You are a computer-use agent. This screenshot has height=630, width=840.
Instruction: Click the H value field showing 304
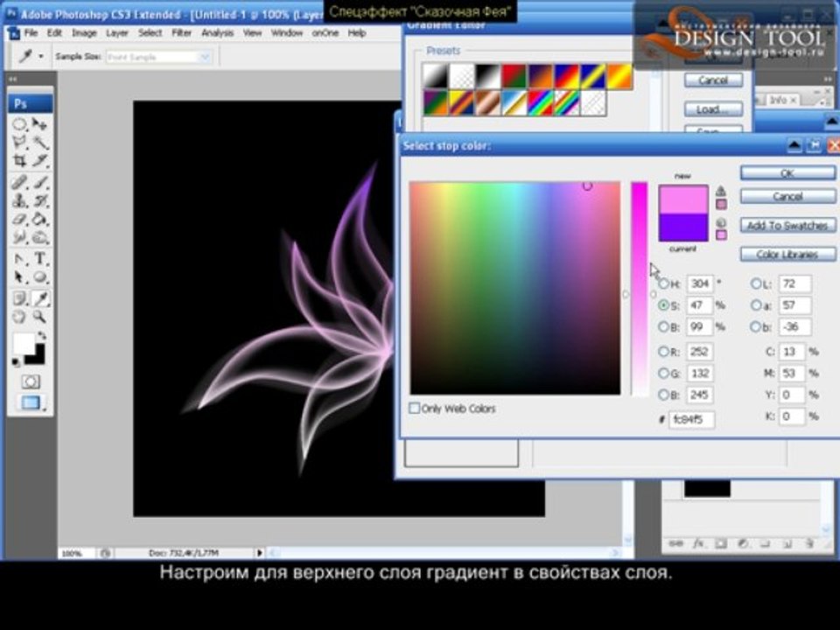click(700, 283)
